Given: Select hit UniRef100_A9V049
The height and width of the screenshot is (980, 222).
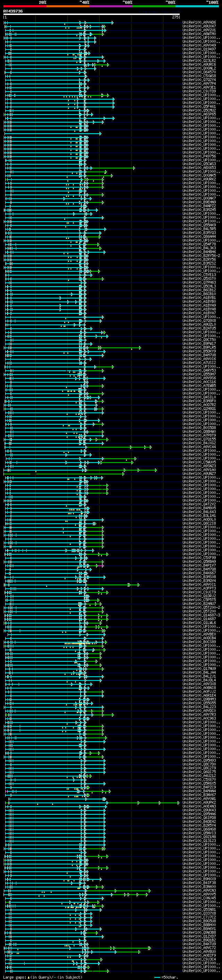Looking at the screenshot, I should (x=199, y=45).
